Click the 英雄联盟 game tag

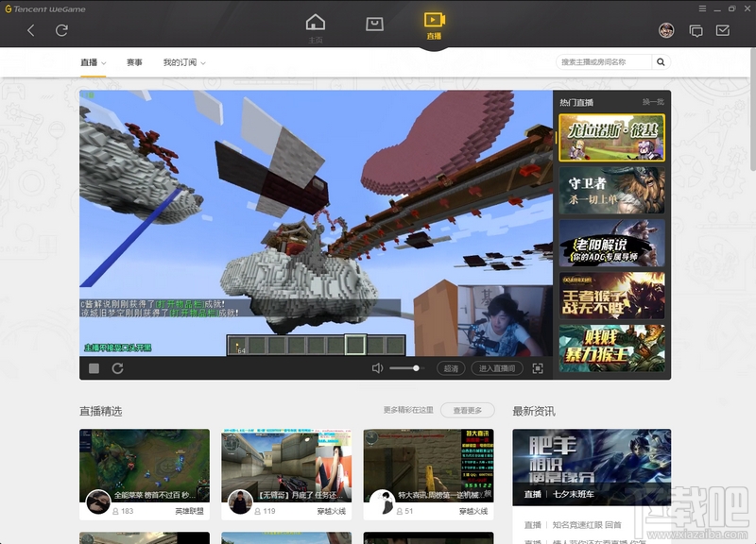pyautogui.click(x=190, y=511)
